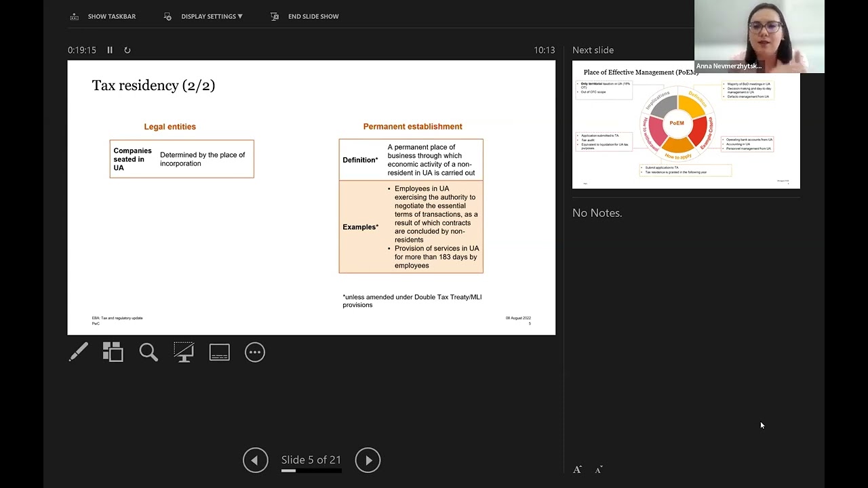Click the presenter webcam video tile
This screenshot has width=868, height=488.
tap(759, 37)
